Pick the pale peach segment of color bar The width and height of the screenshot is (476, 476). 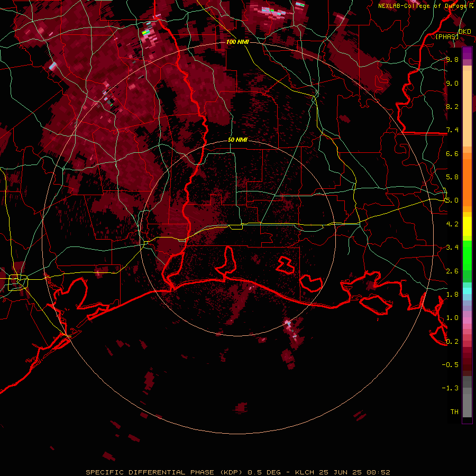pos(467,109)
